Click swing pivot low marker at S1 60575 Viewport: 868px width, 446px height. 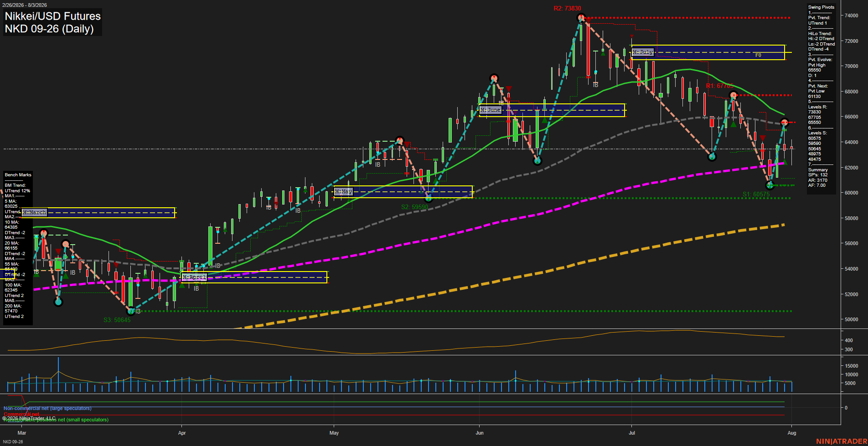770,185
